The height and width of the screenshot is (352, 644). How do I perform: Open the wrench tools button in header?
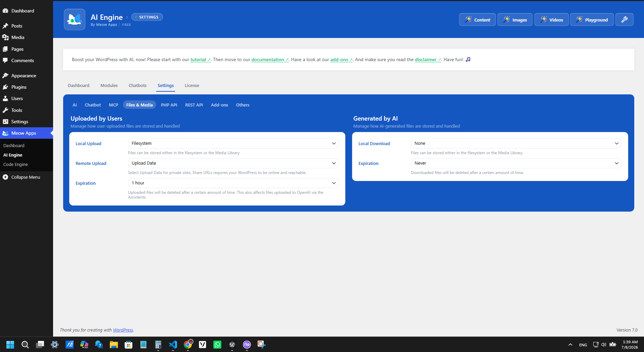pos(625,19)
